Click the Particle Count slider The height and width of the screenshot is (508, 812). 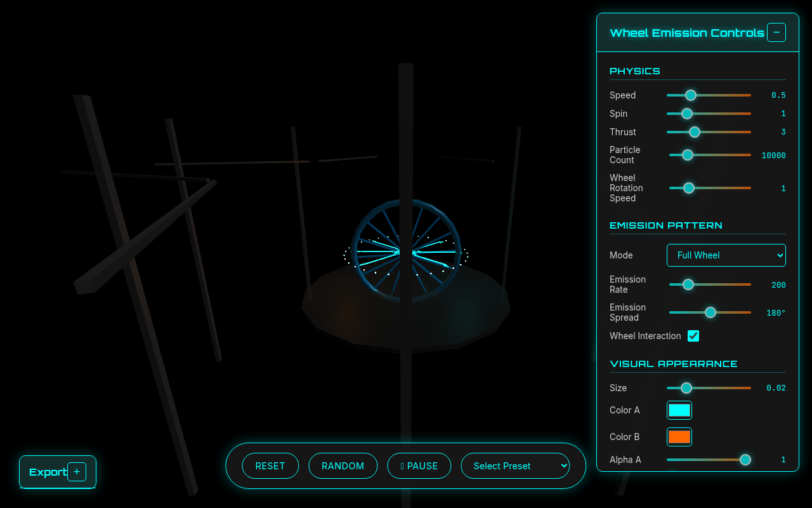pos(687,154)
